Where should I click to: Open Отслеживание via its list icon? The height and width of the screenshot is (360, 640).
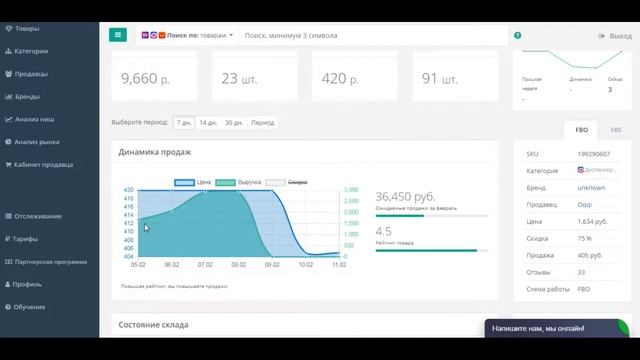(x=8, y=216)
